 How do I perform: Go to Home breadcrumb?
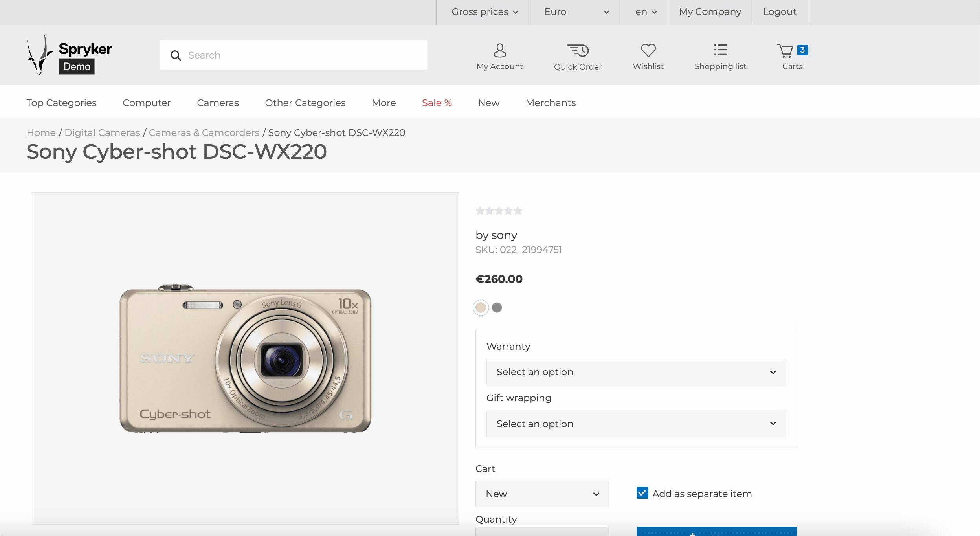pos(41,132)
